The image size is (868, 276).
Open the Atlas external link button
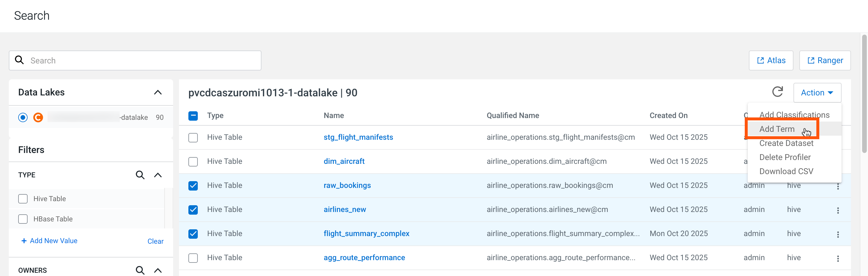tap(771, 61)
